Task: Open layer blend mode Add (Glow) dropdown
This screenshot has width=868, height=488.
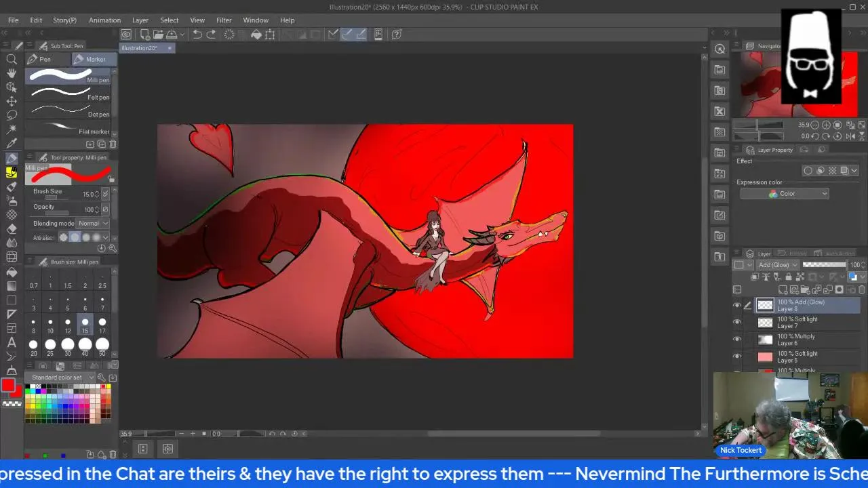Action: tap(778, 265)
